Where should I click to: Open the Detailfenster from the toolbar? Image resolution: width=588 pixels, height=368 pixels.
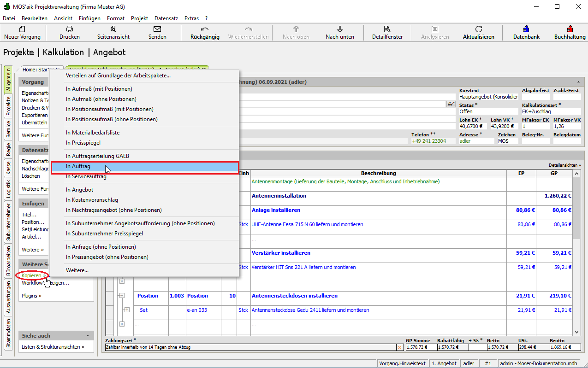[387, 29]
